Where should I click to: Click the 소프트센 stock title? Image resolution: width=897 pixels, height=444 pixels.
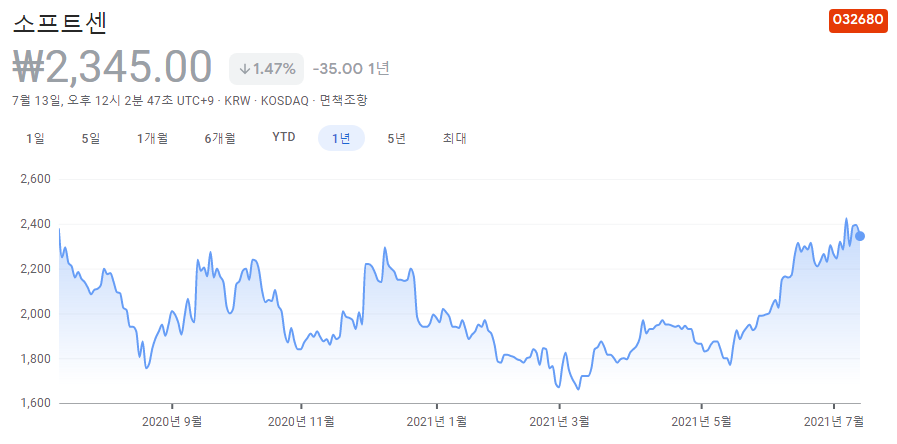tap(60, 22)
